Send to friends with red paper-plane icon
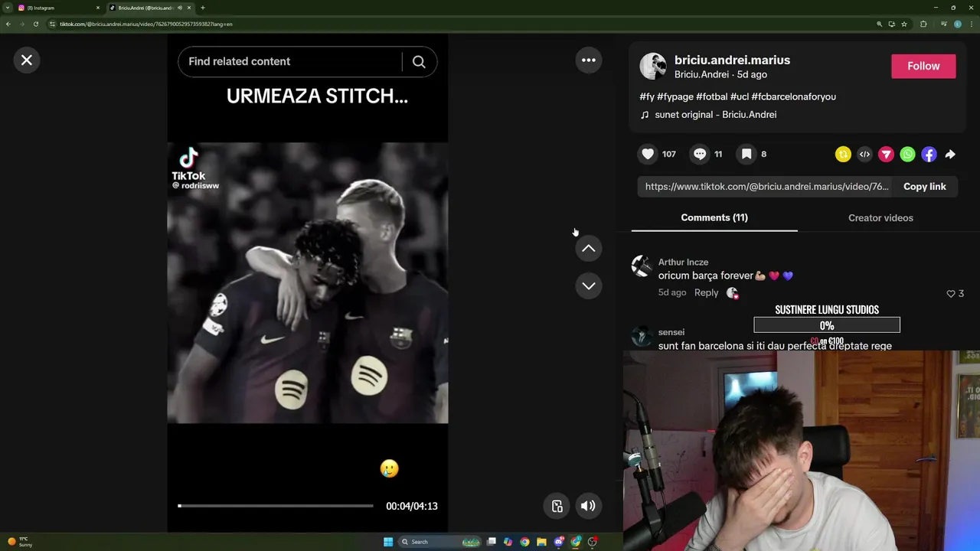 (x=886, y=154)
